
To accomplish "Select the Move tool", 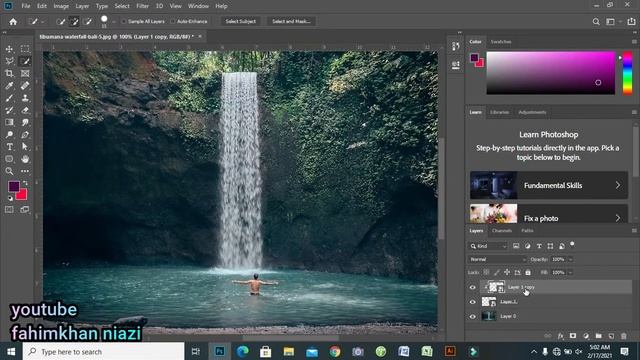I will pyautogui.click(x=9, y=49).
